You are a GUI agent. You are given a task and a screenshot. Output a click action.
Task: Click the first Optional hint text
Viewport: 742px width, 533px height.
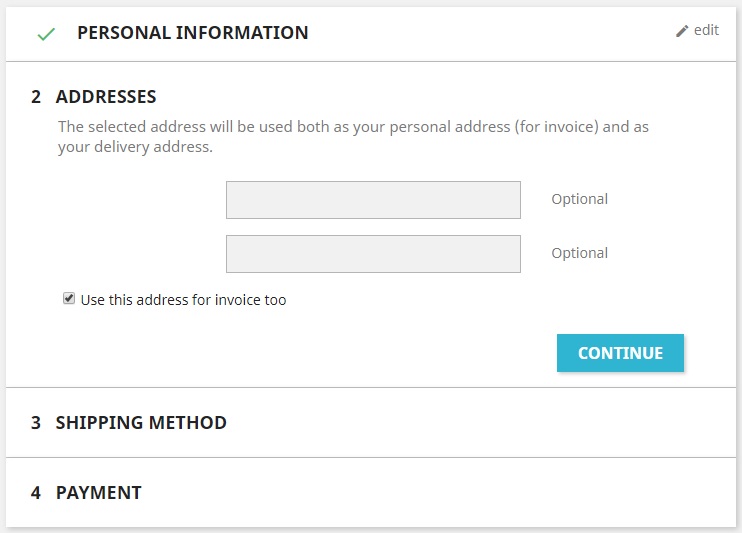580,199
